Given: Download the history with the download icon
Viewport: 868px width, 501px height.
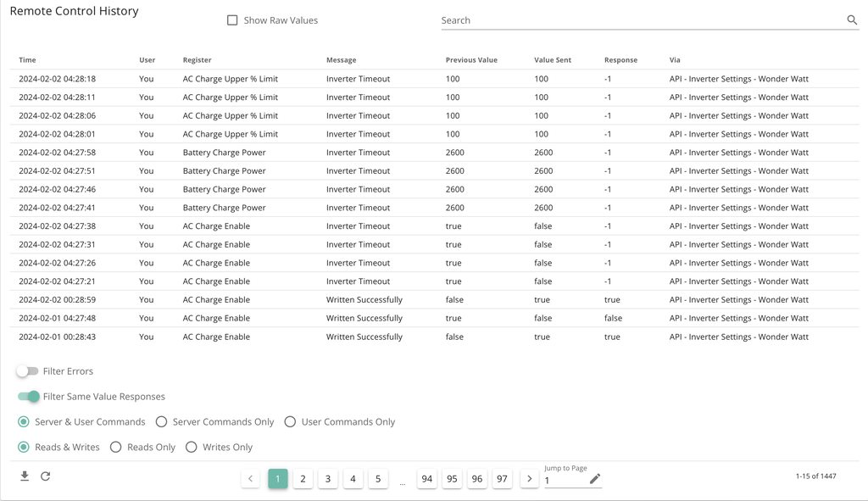Looking at the screenshot, I should point(25,476).
